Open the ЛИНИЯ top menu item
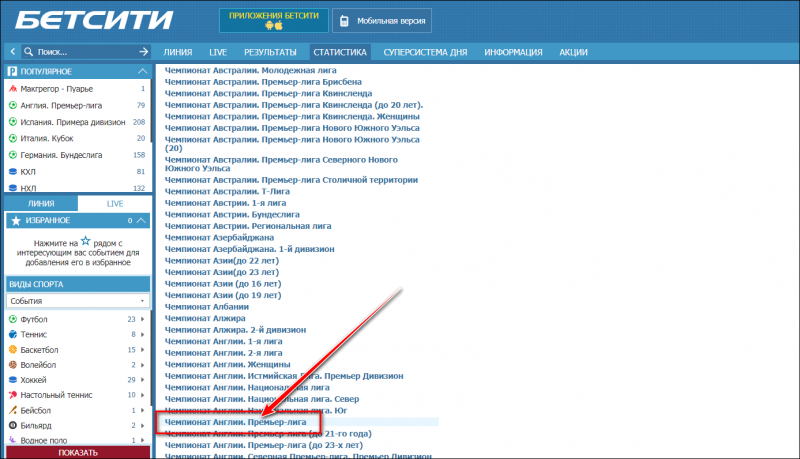Image resolution: width=800 pixels, height=459 pixels. click(178, 52)
